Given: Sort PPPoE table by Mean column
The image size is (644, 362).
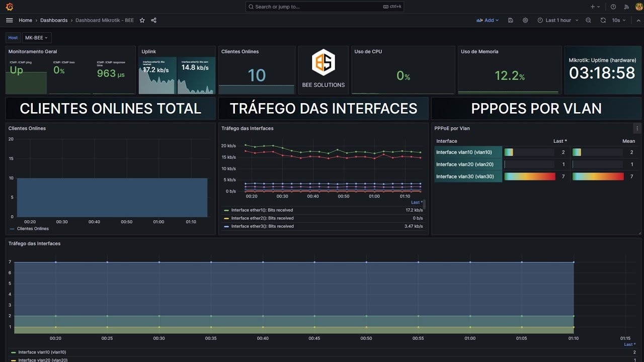Looking at the screenshot, I should (628, 141).
